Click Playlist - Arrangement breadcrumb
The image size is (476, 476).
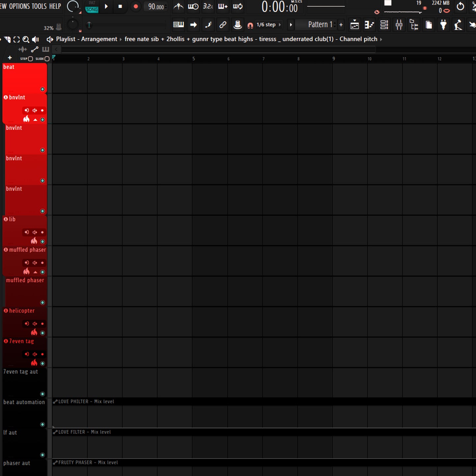tap(87, 39)
